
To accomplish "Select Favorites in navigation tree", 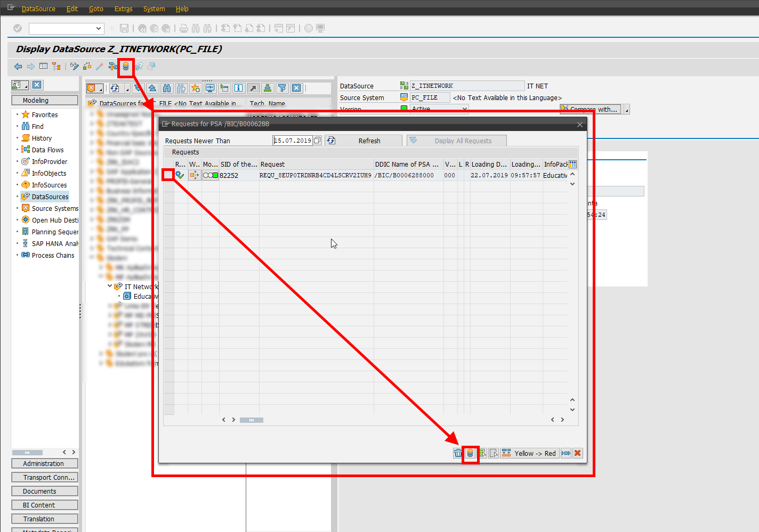I will click(45, 114).
